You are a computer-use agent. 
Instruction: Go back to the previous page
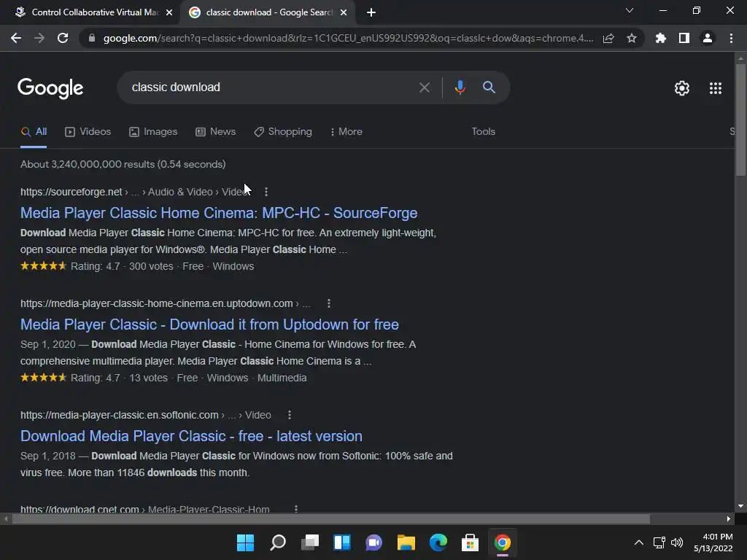(16, 38)
